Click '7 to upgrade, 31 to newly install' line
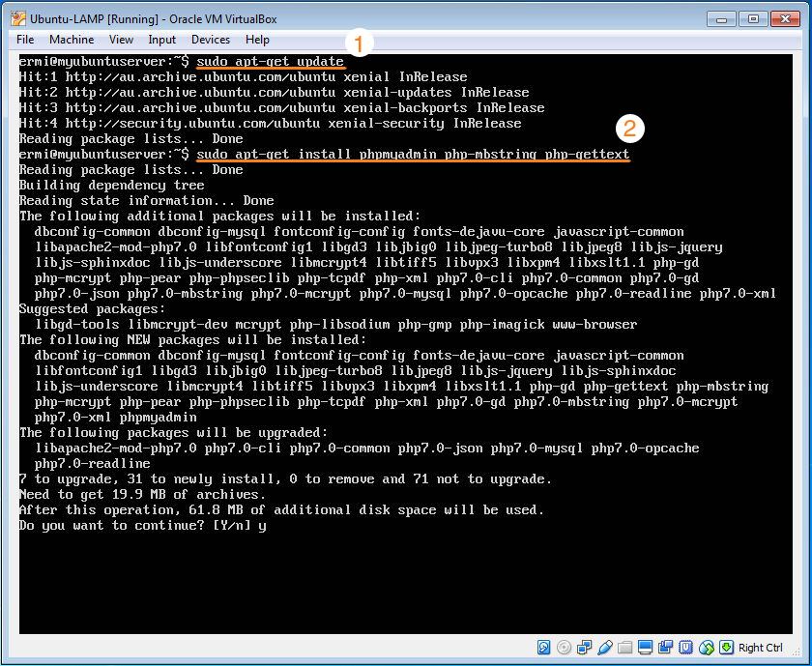Image resolution: width=812 pixels, height=666 pixels. [285, 478]
